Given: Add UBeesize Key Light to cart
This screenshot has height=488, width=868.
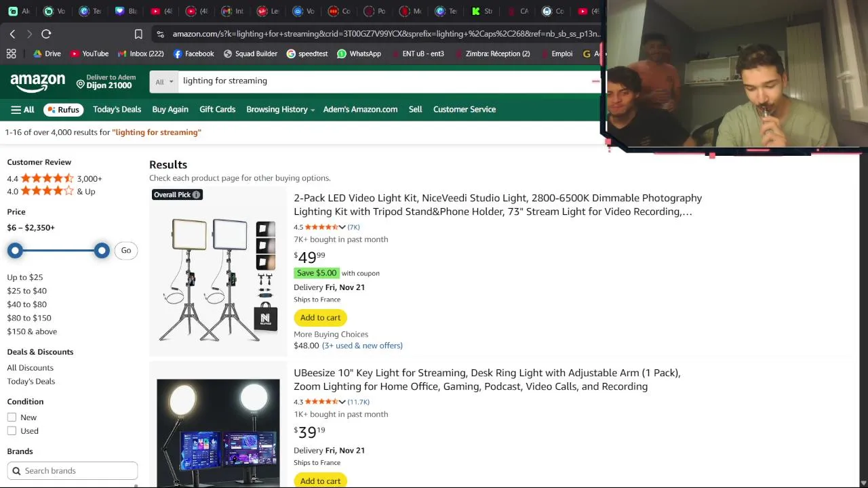Looking at the screenshot, I should 320,481.
